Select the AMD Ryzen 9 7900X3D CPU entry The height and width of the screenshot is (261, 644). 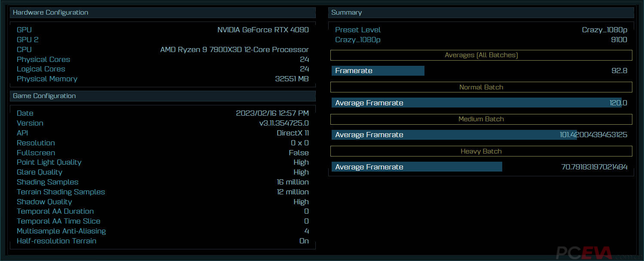[234, 49]
